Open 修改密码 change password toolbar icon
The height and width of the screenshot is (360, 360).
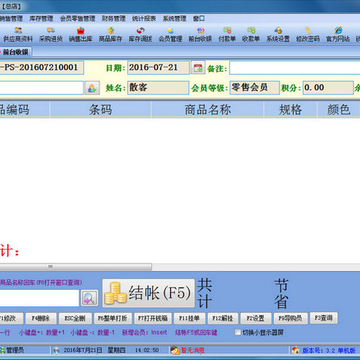click(x=308, y=35)
